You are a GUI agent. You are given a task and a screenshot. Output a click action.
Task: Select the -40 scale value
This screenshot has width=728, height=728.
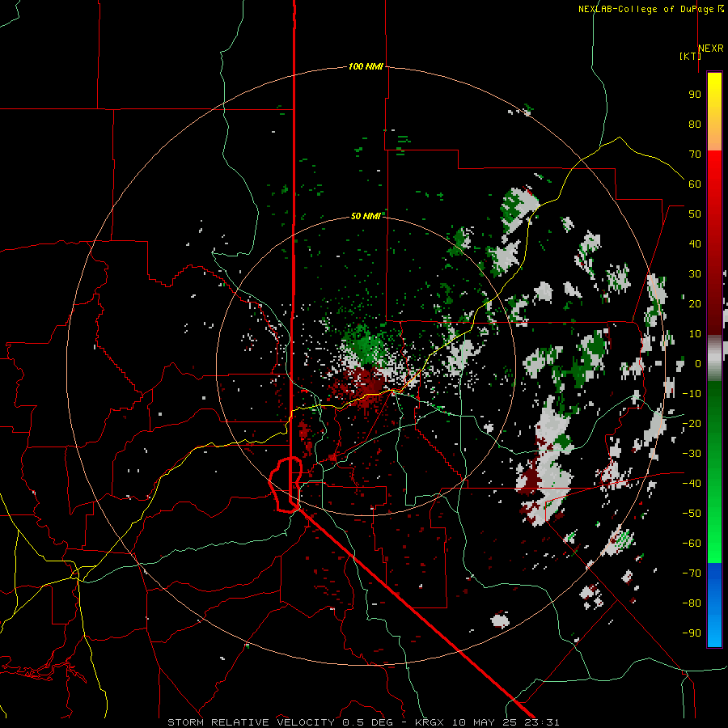(692, 484)
